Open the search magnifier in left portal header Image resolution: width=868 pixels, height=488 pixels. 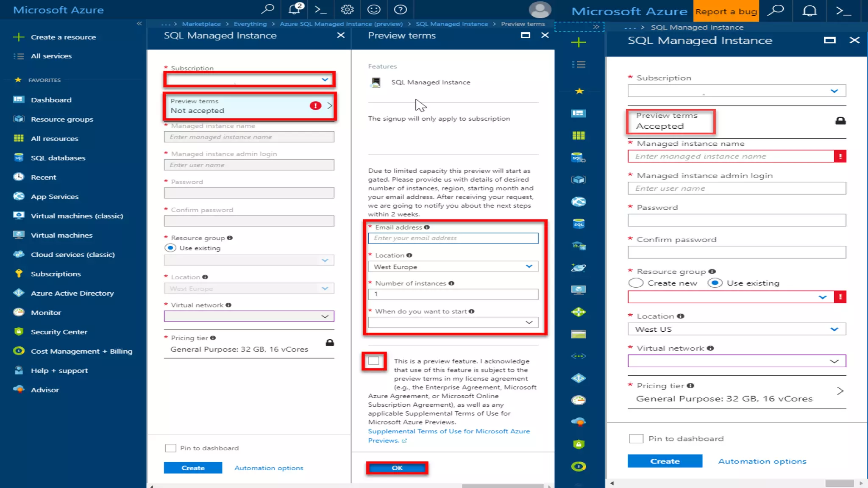pyautogui.click(x=267, y=9)
